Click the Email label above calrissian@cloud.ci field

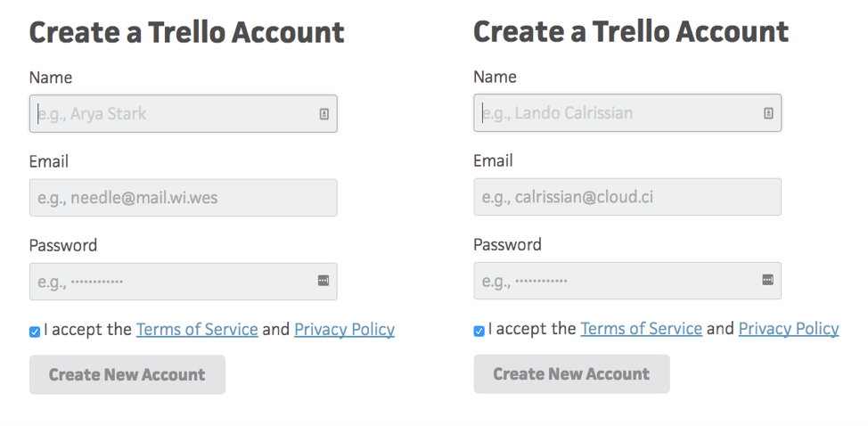493,160
